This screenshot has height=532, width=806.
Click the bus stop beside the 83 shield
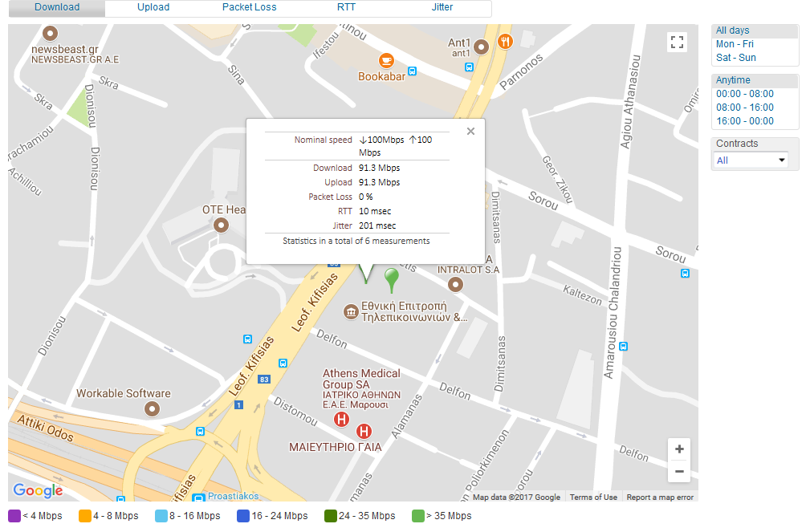point(283,363)
